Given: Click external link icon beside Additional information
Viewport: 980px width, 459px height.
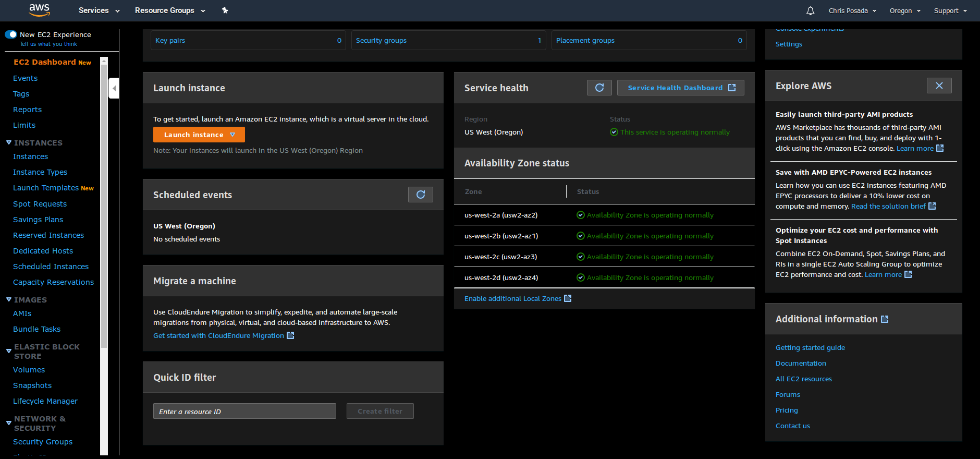Looking at the screenshot, I should click(x=885, y=319).
